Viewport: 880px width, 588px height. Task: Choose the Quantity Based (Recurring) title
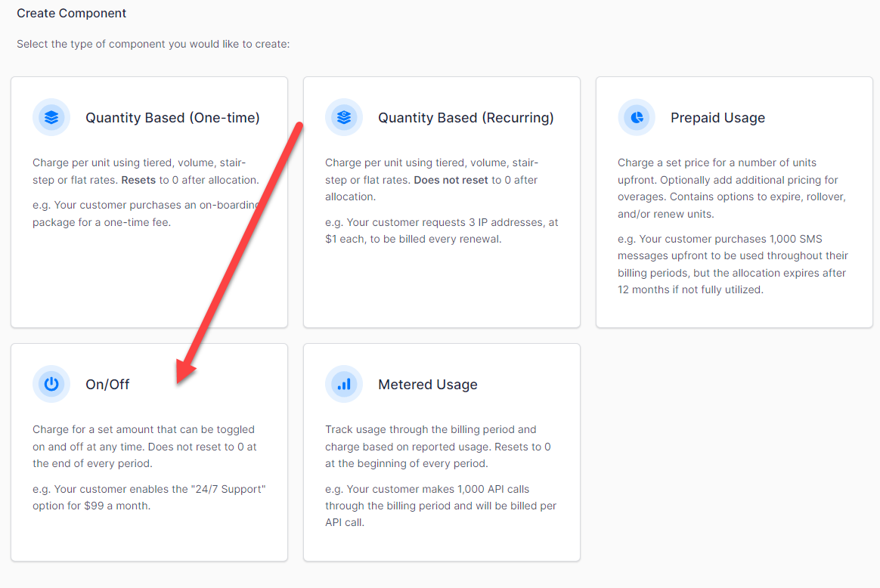tap(466, 118)
